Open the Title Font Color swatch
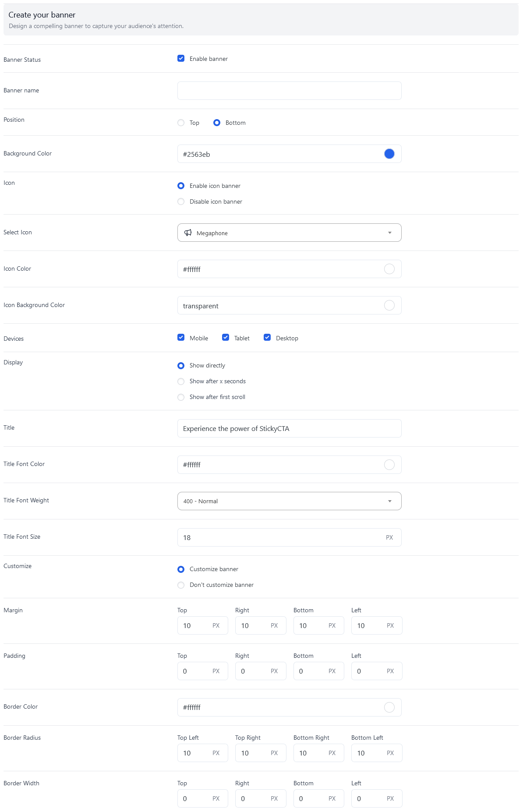 tap(389, 465)
